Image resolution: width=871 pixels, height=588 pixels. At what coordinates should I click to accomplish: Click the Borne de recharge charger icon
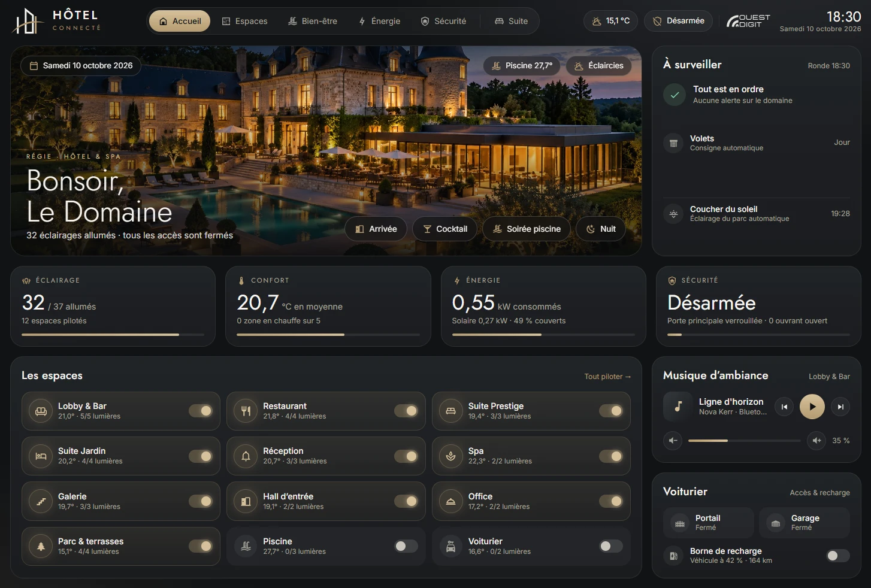[x=673, y=556]
